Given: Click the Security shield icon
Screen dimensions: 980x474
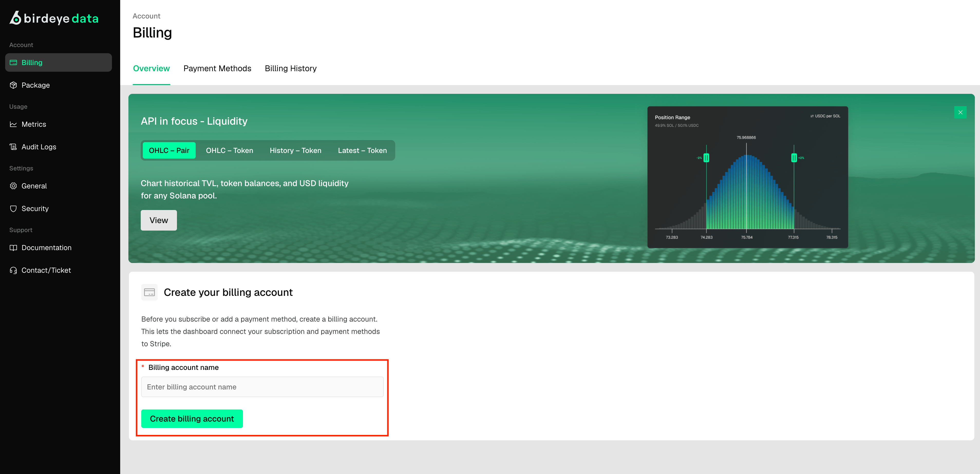Looking at the screenshot, I should pyautogui.click(x=13, y=209).
